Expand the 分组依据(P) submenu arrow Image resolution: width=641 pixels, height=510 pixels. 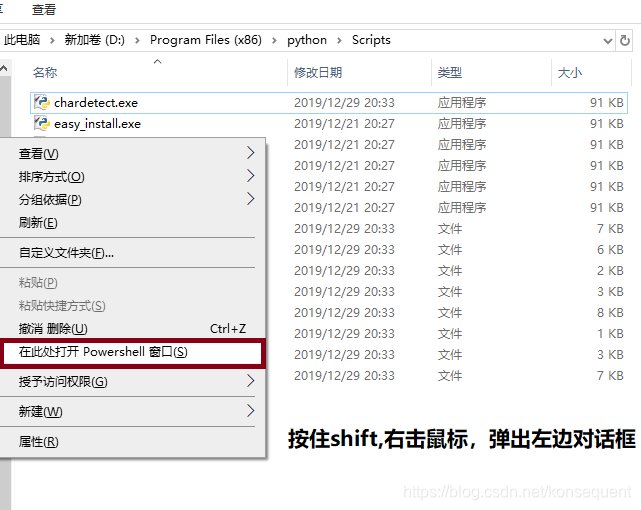(251, 199)
